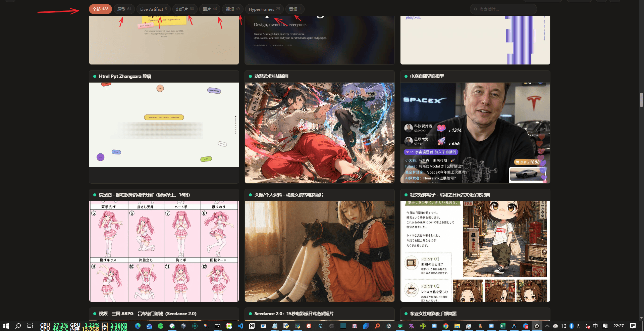Open the Live Artifact tab
Viewport: 644px width, 331px height.
tap(153, 9)
